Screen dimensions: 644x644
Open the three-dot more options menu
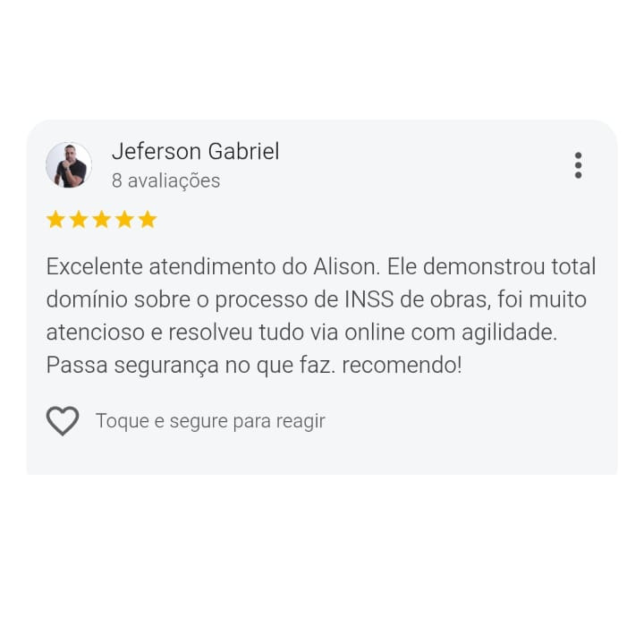pos(578,165)
